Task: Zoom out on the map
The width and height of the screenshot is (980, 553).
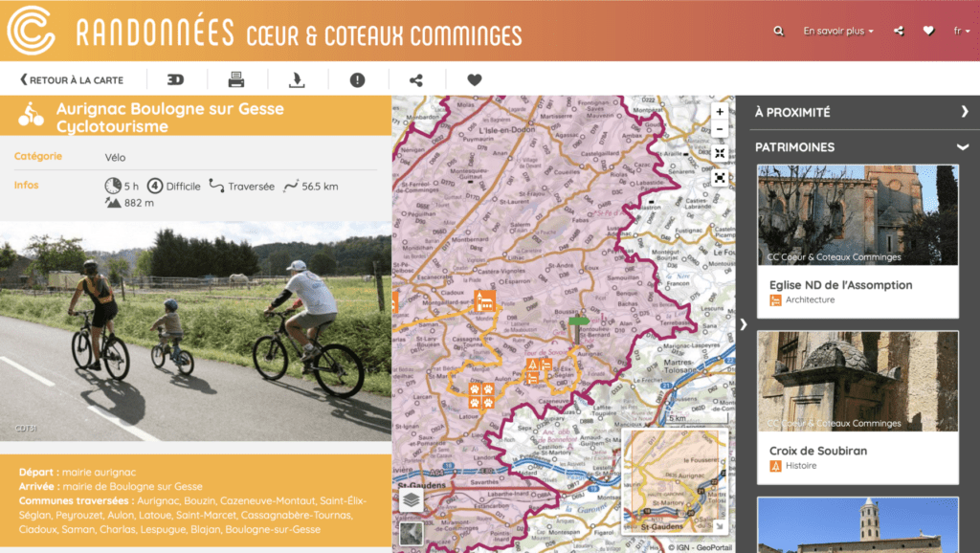Action: (720, 129)
